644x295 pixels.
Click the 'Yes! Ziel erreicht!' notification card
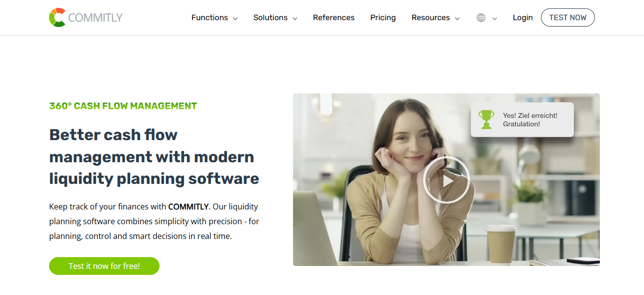(522, 119)
